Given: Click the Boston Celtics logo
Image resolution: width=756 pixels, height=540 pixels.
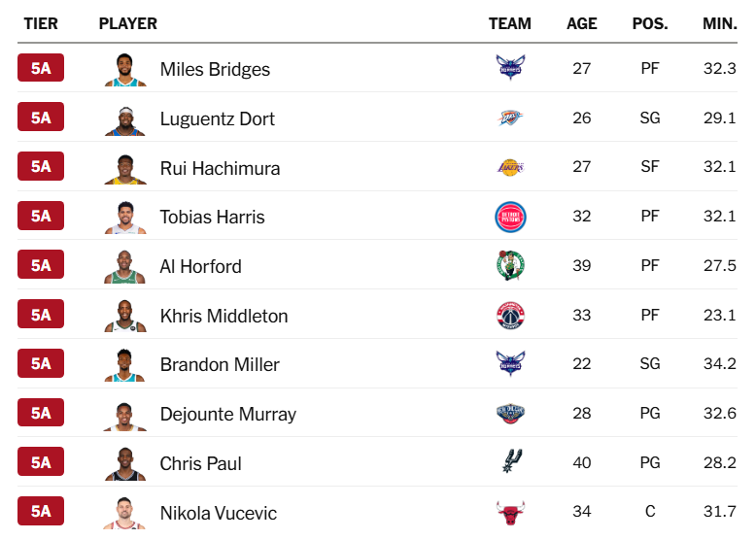Looking at the screenshot, I should (x=509, y=266).
